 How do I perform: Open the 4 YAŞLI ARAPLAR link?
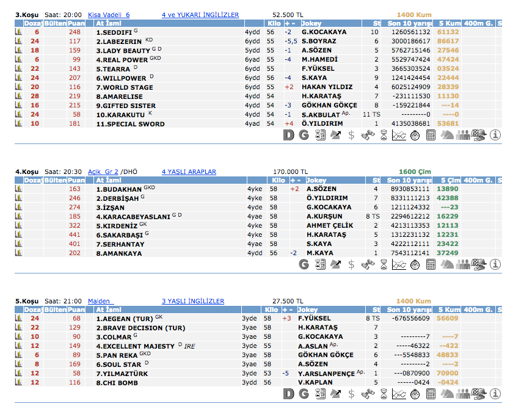189,172
